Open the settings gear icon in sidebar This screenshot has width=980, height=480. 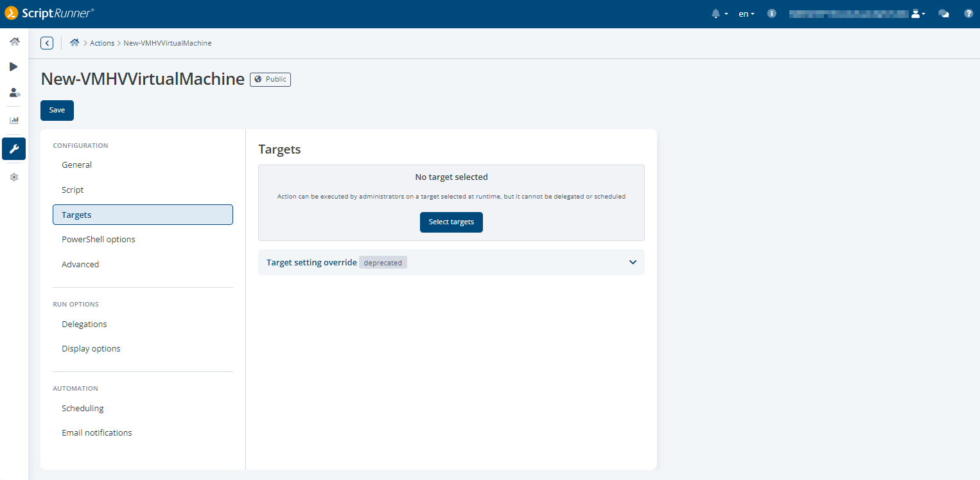[14, 177]
